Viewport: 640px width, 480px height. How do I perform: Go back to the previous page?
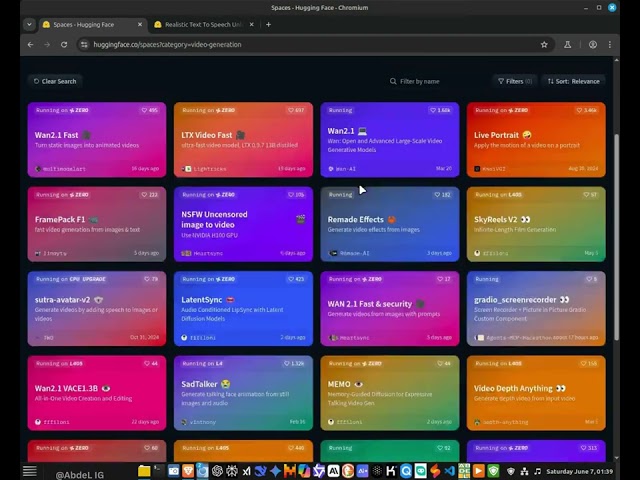click(x=31, y=44)
